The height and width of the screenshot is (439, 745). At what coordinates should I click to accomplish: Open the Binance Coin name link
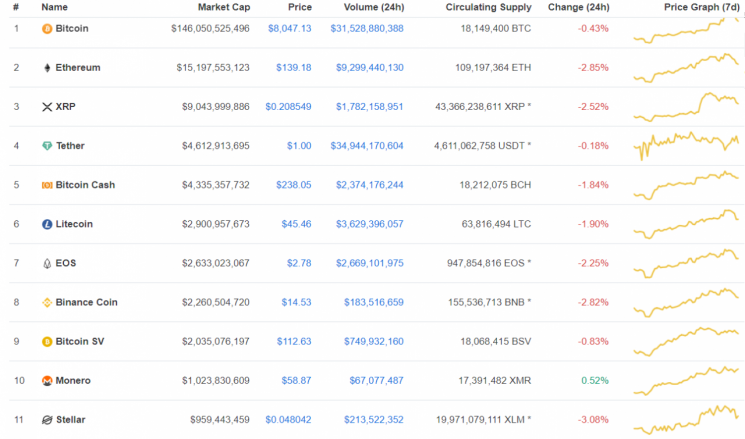point(86,302)
